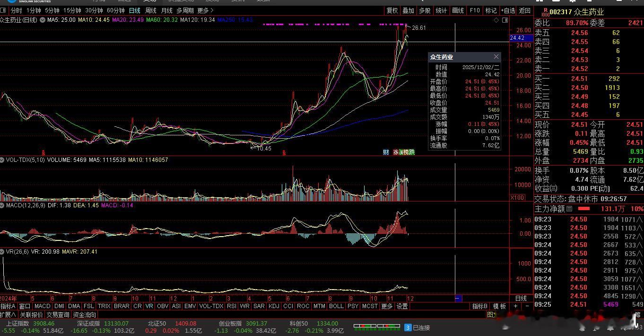Click the R 1000 badge beside 002317

545,12
